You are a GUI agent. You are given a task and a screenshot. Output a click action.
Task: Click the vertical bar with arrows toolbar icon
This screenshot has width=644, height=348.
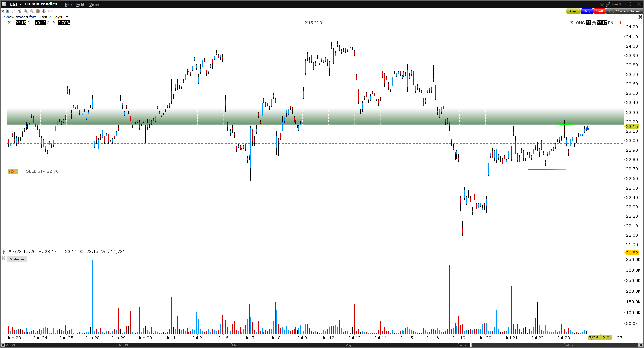(44, 11)
